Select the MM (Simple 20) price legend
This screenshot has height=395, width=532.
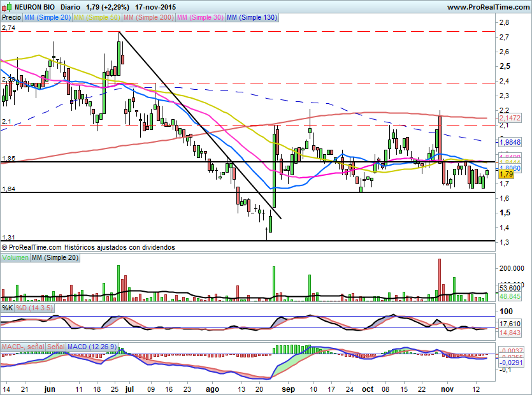pyautogui.click(x=48, y=18)
